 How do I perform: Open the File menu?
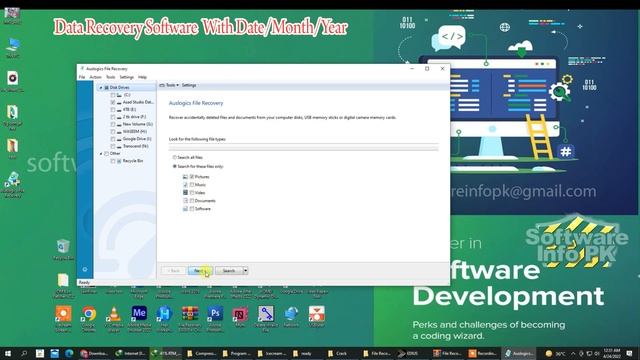[x=82, y=77]
